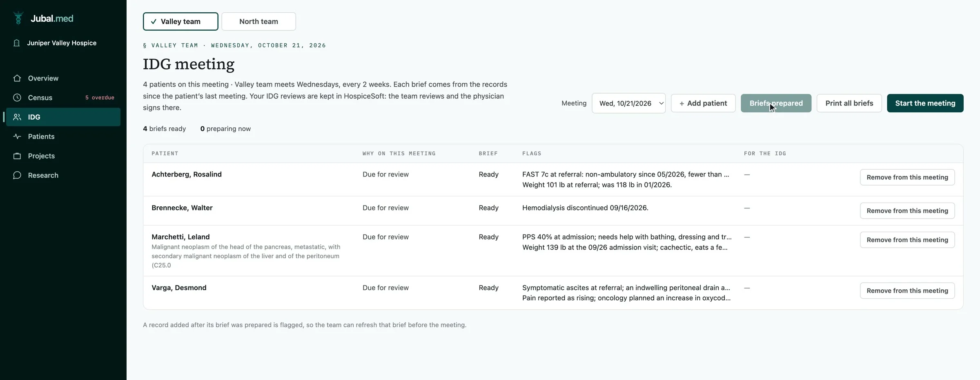Click the 5 overdue badge on Census
Screen dimensions: 980x380
pyautogui.click(x=100, y=98)
